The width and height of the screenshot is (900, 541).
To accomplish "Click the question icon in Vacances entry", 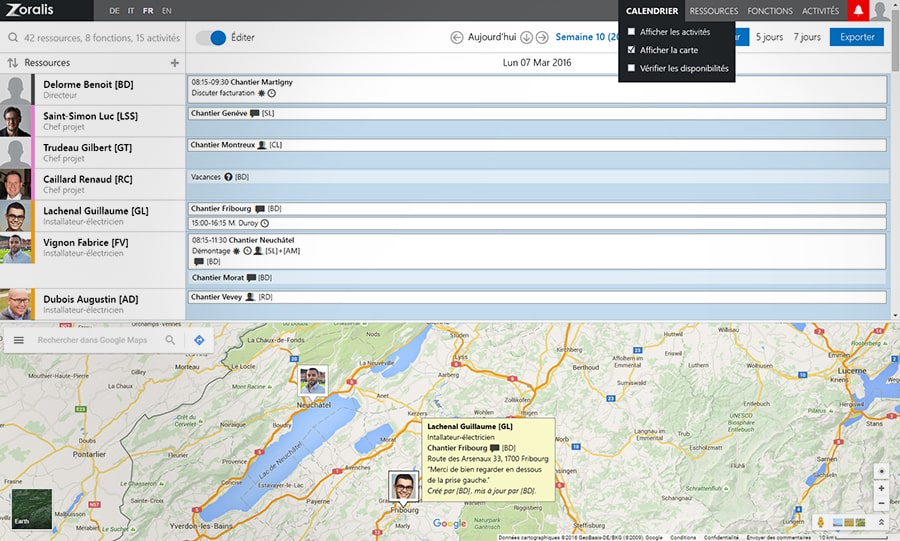I will click(x=228, y=177).
